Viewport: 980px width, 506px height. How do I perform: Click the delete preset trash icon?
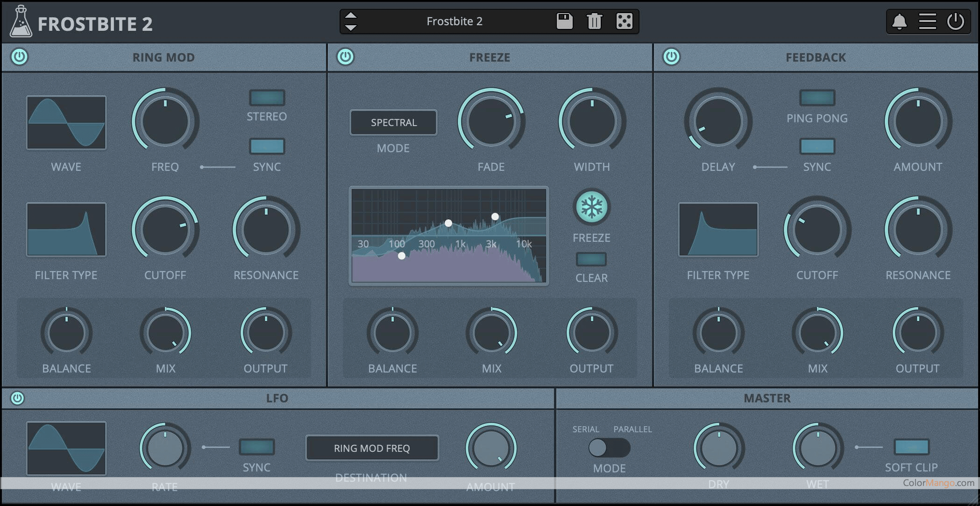[x=594, y=21]
